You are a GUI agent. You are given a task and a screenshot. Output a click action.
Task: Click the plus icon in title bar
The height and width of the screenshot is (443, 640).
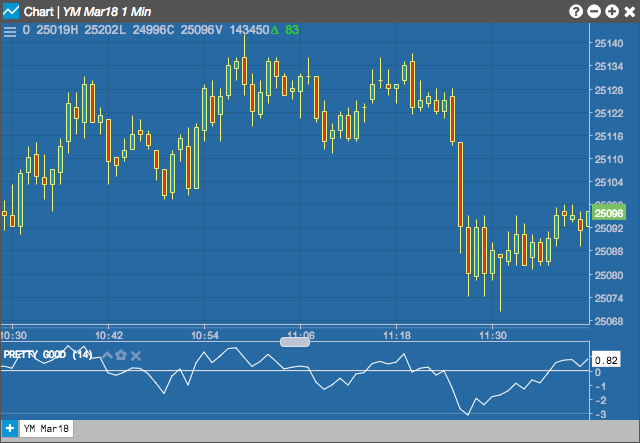tap(611, 11)
